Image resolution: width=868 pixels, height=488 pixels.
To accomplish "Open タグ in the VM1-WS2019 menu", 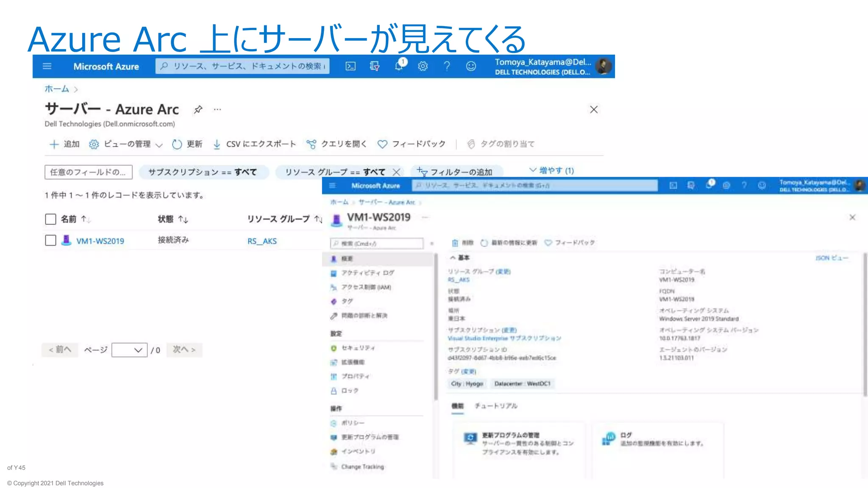I will pos(342,301).
